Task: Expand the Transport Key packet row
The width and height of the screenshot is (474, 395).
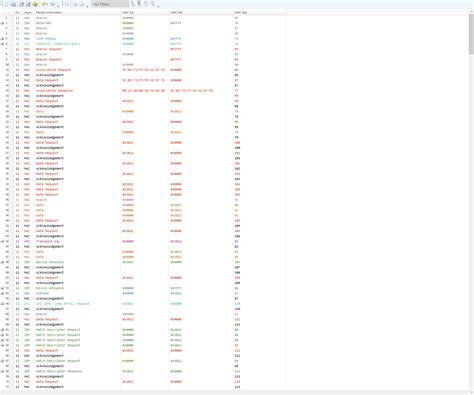Action: (x=2, y=241)
